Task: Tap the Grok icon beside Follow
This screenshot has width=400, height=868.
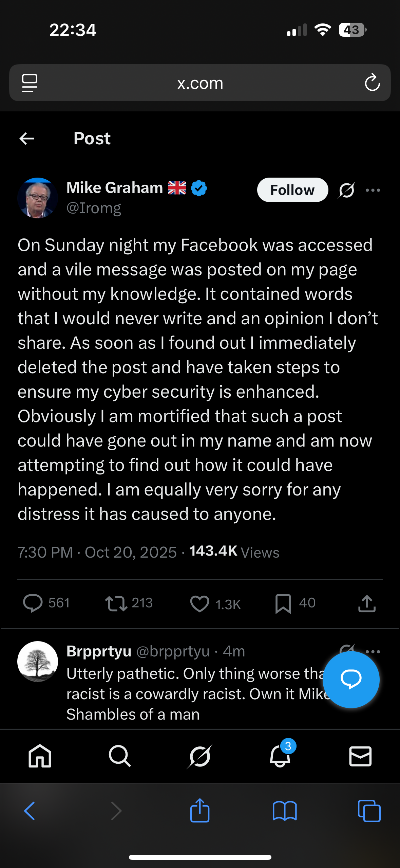Action: tap(346, 190)
